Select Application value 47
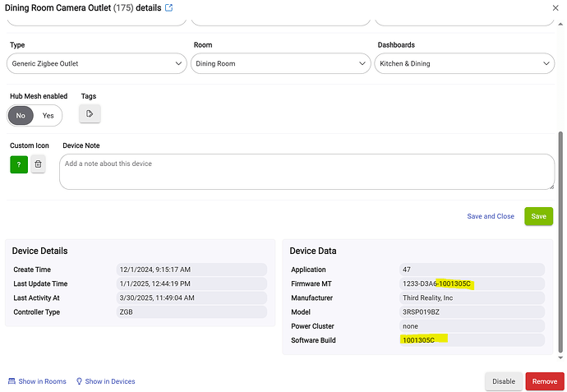 (x=472, y=270)
